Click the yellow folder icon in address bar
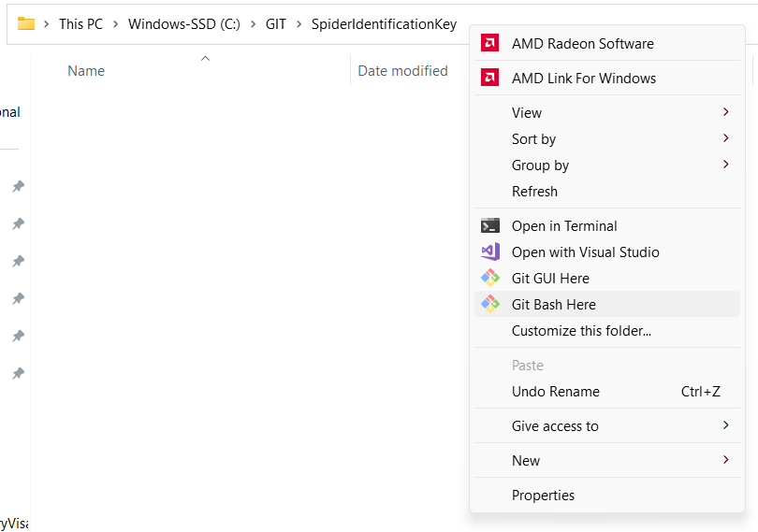The height and width of the screenshot is (532, 758). pos(25,23)
